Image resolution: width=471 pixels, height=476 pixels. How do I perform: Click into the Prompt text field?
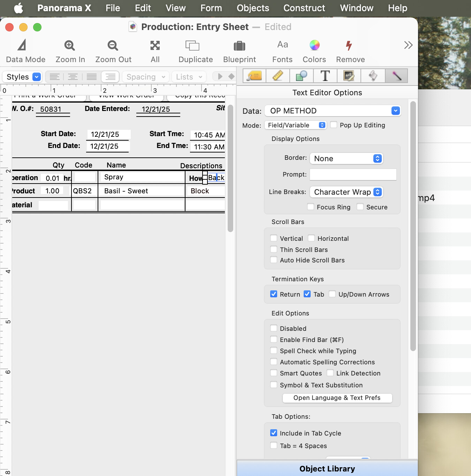click(353, 174)
